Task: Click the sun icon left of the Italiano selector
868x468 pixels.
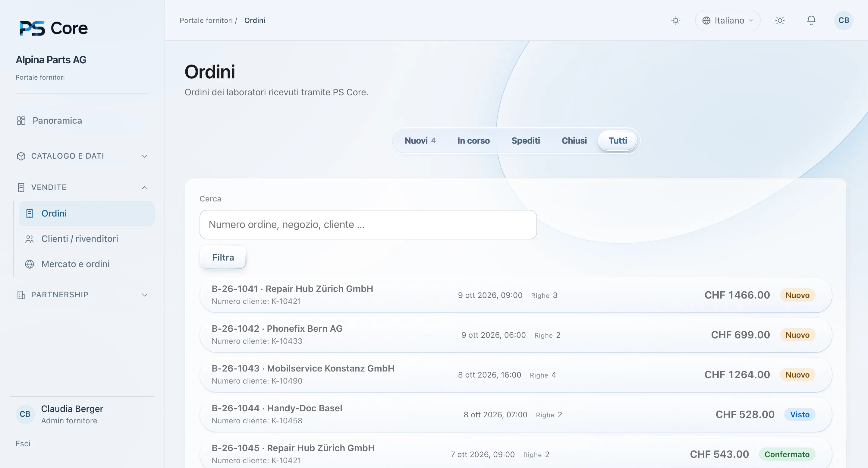Action: coord(676,21)
